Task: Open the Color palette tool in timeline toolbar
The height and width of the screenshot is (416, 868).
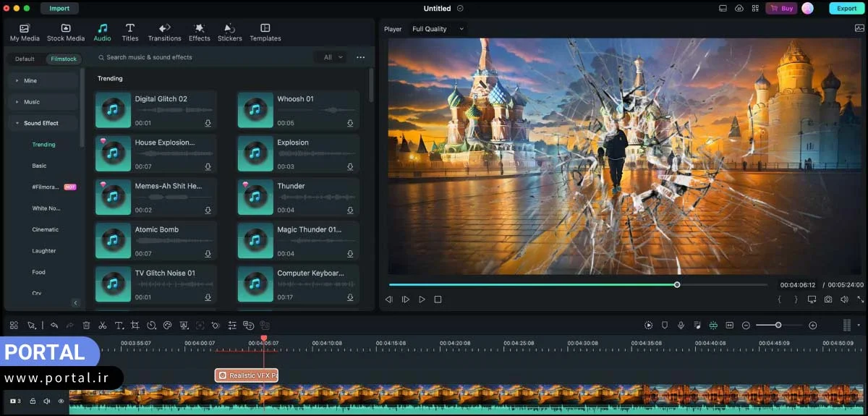Action: click(x=167, y=326)
